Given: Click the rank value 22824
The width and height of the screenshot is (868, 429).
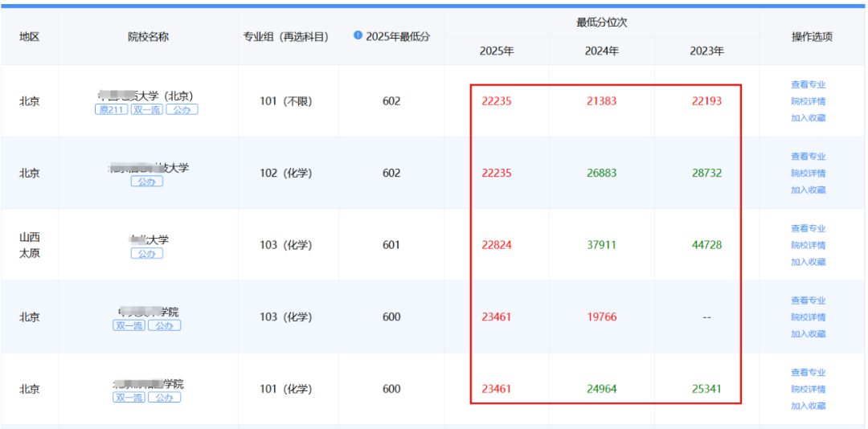Looking at the screenshot, I should click(497, 245).
